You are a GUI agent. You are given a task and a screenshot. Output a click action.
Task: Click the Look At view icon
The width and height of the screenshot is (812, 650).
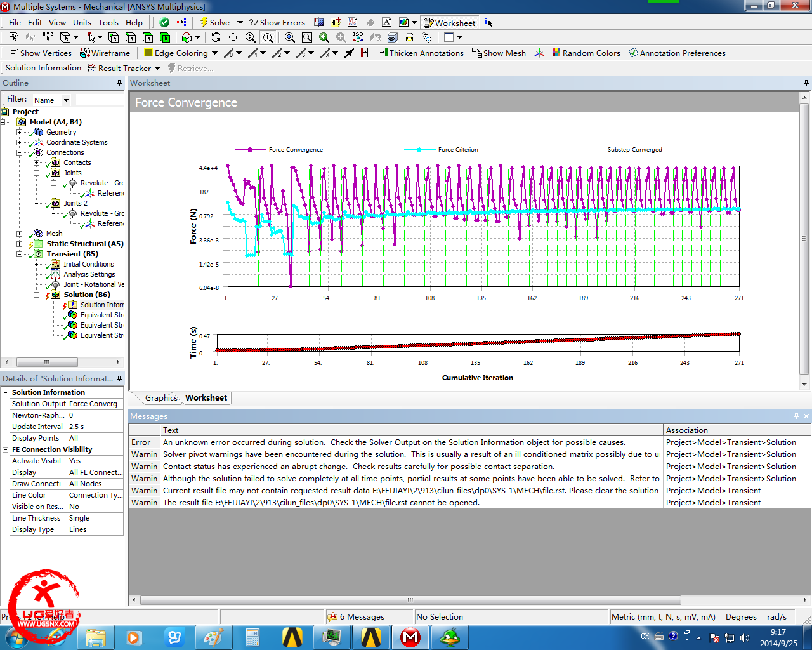[376, 37]
